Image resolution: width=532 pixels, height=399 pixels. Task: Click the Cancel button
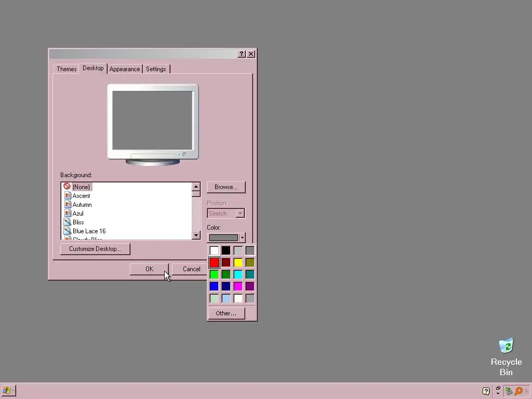pos(190,269)
